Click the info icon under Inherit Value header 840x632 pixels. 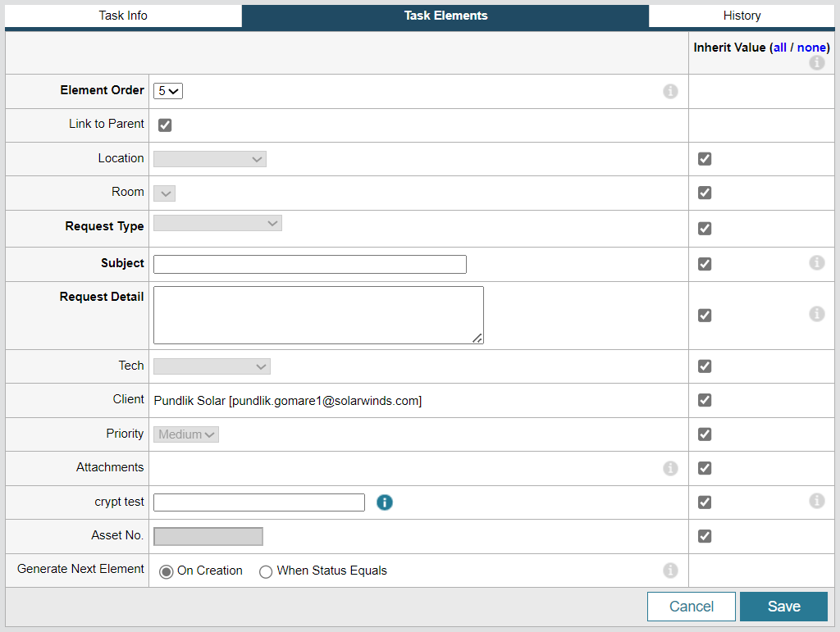pyautogui.click(x=816, y=62)
